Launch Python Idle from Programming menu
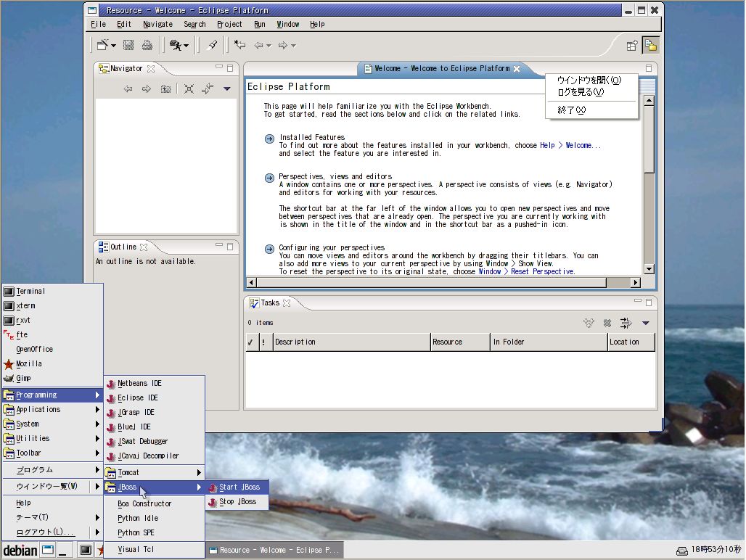Screen dimensions: 746x560 [x=154, y=519]
